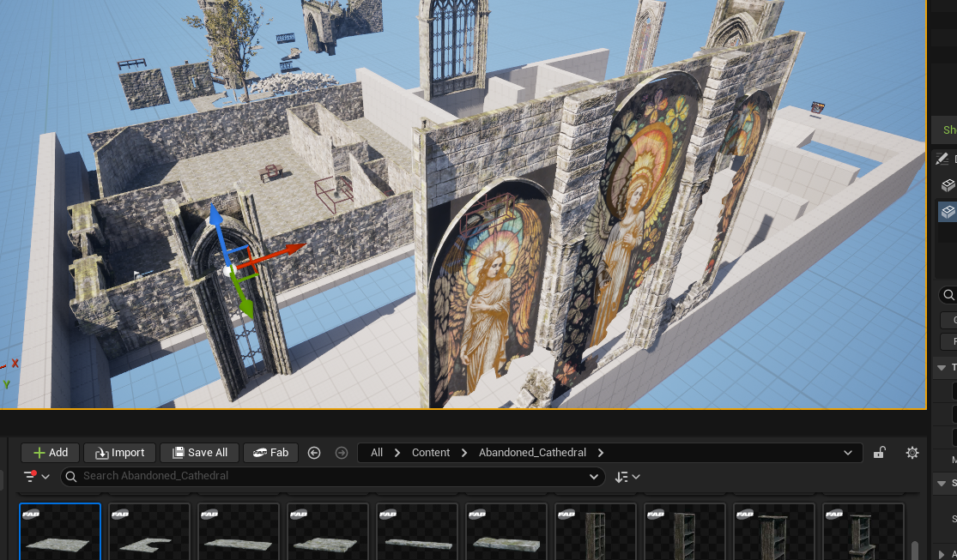Select the Content breadcrumb
The width and height of the screenshot is (957, 560).
point(430,453)
